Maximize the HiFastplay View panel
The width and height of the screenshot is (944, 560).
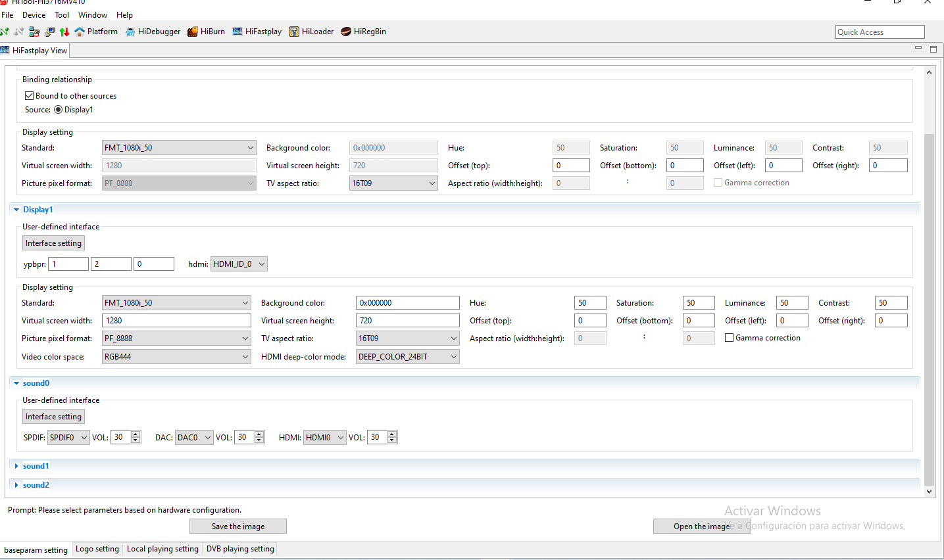coord(933,49)
